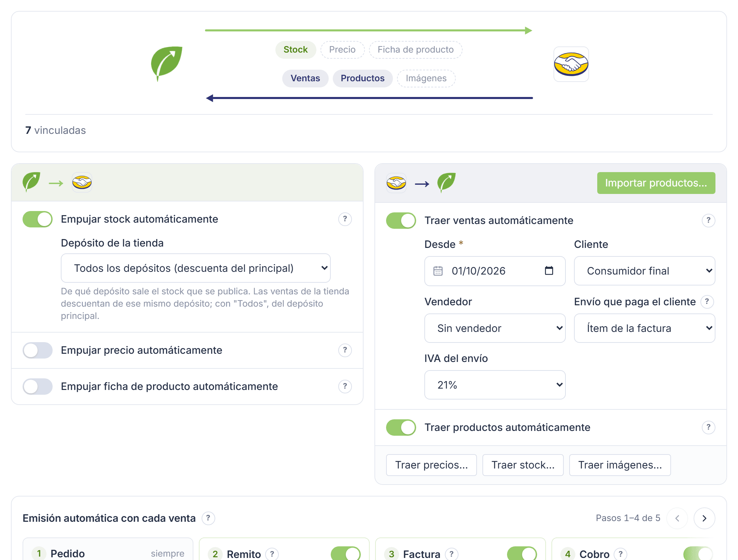Click the Pedido step card
The width and height of the screenshot is (738, 560).
pos(108,549)
